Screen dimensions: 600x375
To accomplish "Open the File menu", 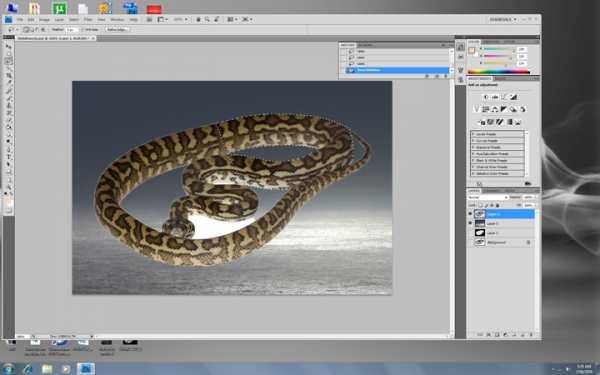I will (x=20, y=20).
